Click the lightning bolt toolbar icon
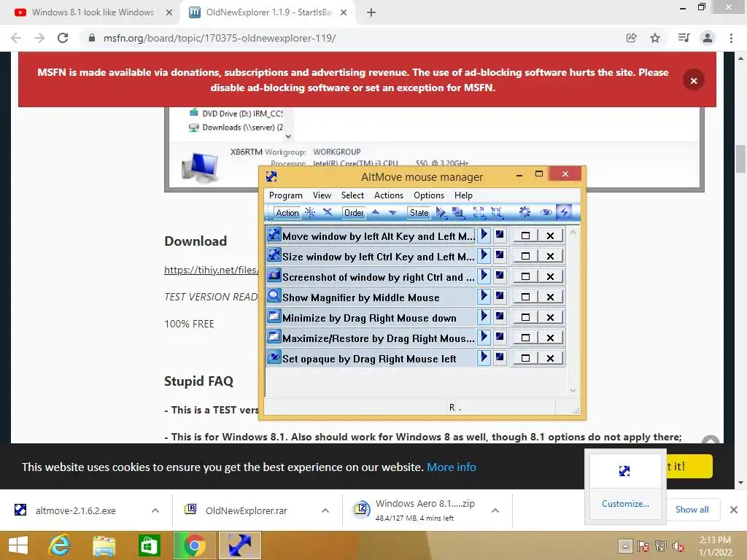Viewport: 747px width, 560px height. [565, 212]
